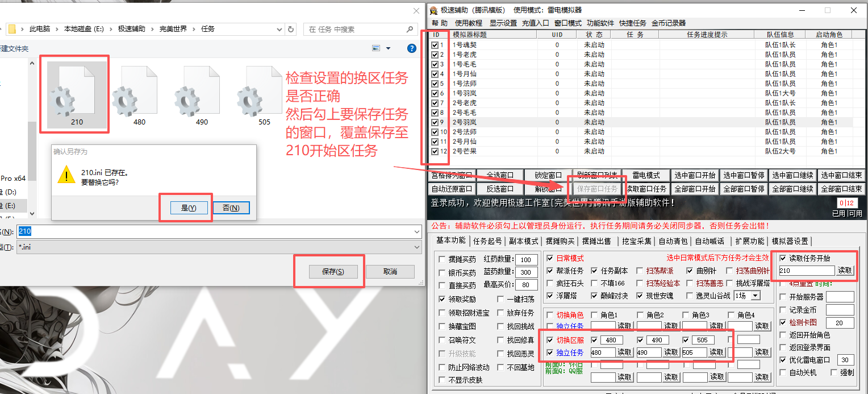Viewport: 868px width, 394px height.
Task: Expand the chevron after 完美世界 in the breadcrumb
Action: point(194,29)
